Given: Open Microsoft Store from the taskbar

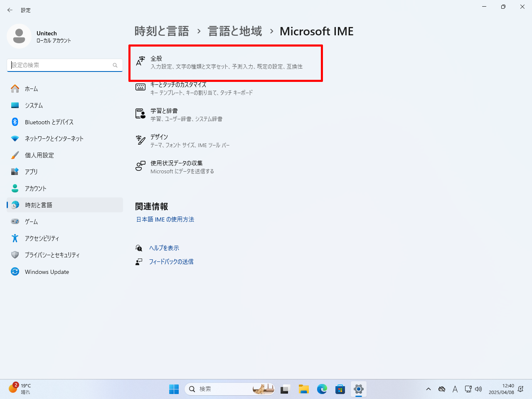Looking at the screenshot, I should pyautogui.click(x=340, y=389).
